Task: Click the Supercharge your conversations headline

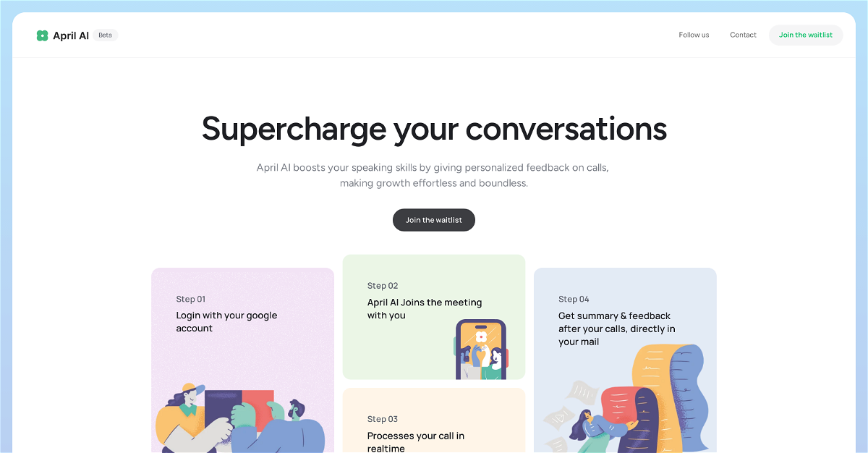Action: coord(434,129)
